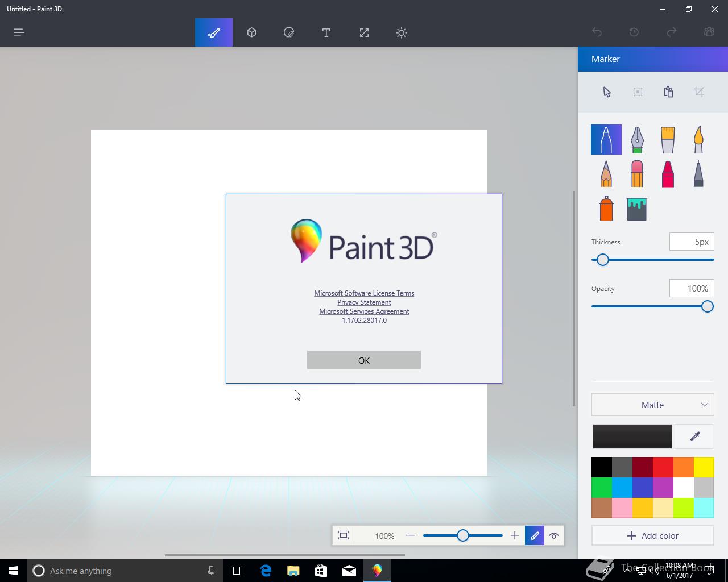Viewport: 728px width, 582px height.
Task: Open the 3D objects cube tab
Action: (x=251, y=32)
